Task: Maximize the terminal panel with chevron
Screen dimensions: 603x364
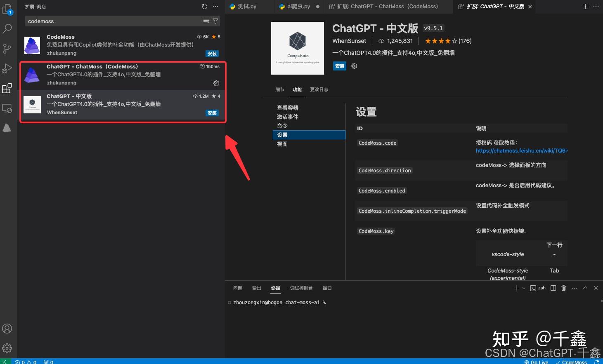Action: click(x=585, y=288)
